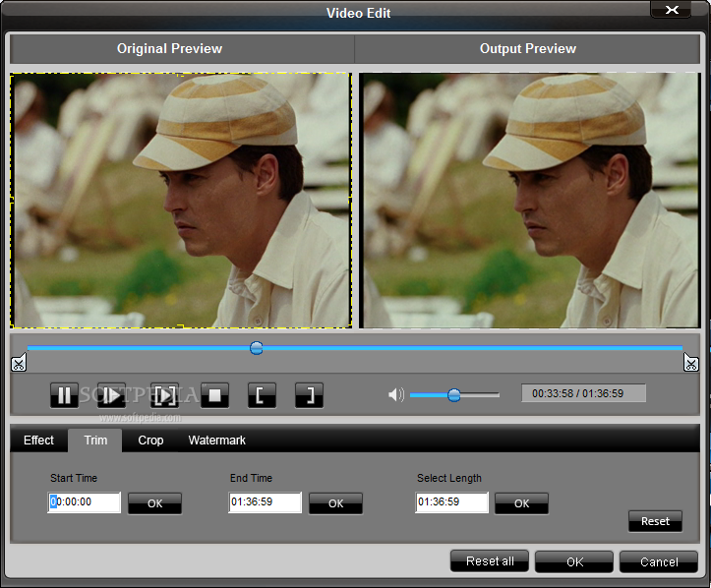Confirm Select Length with its OK button
The width and height of the screenshot is (711, 588).
(522, 503)
